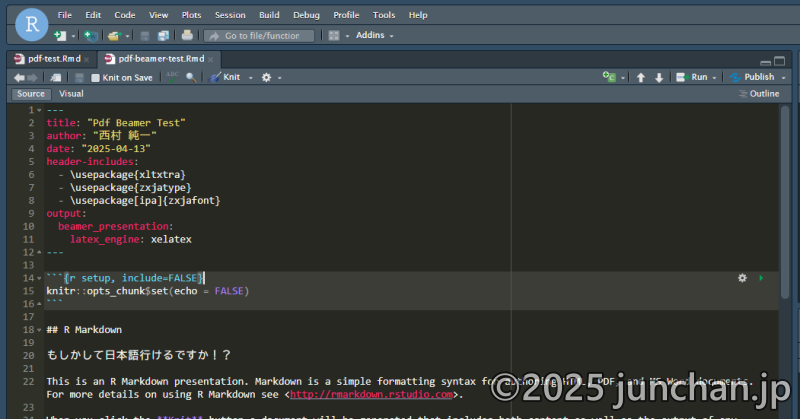Click the Publish button
This screenshot has width=800, height=419.
[x=752, y=77]
